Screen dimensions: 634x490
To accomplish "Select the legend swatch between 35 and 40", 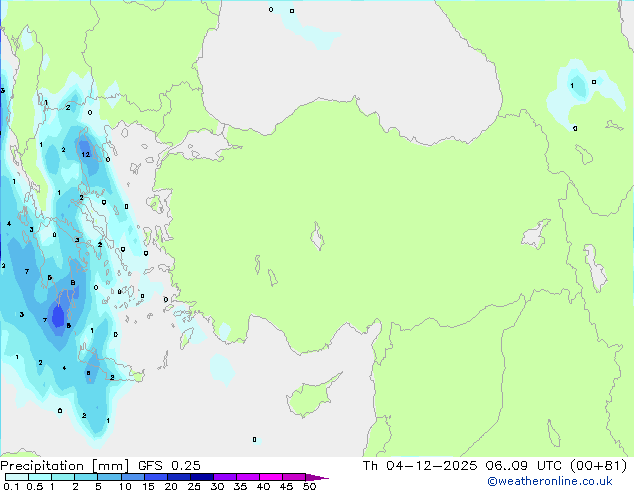I will (x=248, y=477).
